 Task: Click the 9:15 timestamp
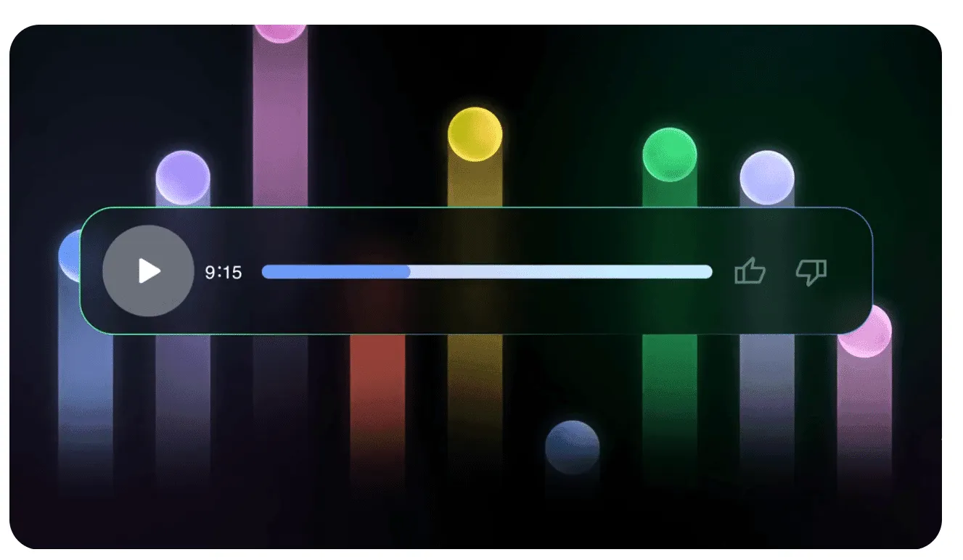point(224,273)
